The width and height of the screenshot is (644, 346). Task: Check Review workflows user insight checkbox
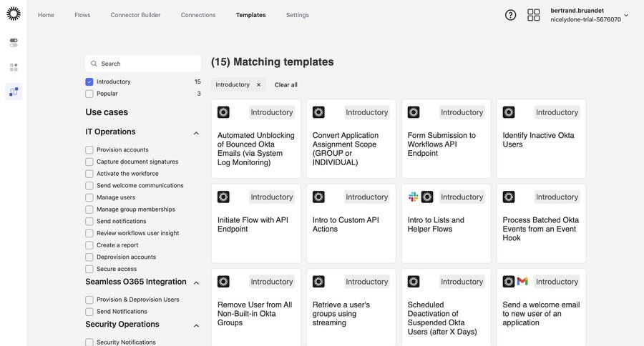click(89, 233)
